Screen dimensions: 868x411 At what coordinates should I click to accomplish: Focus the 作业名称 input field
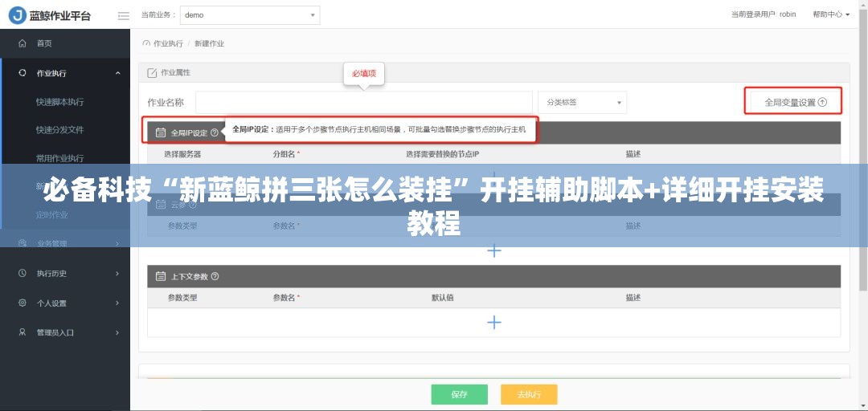(x=364, y=102)
